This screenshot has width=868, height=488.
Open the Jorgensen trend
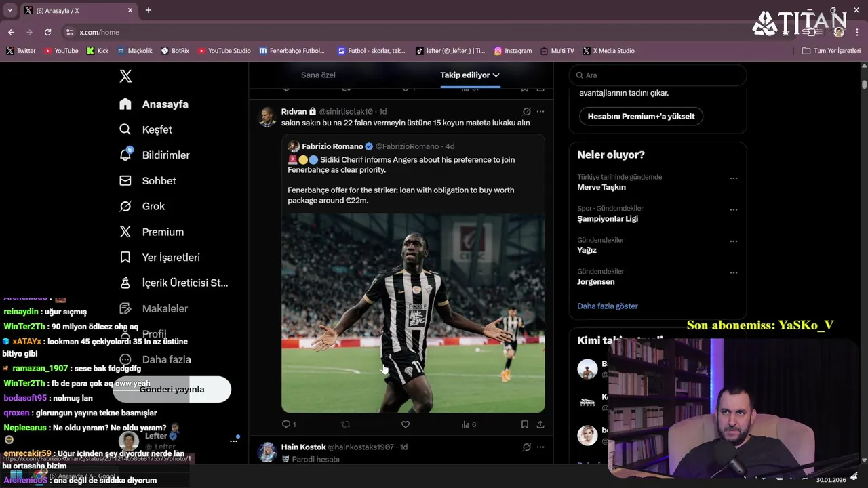[x=596, y=282]
